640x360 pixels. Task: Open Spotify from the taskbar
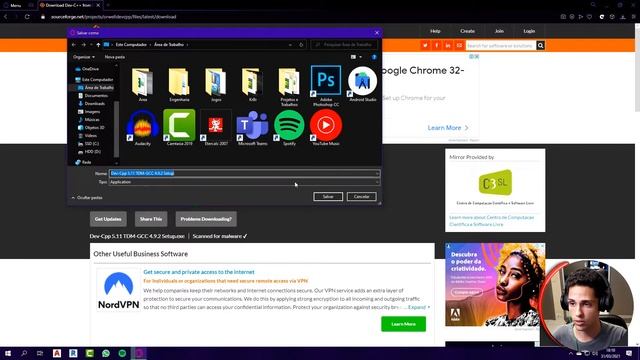pyautogui.click(x=122, y=353)
